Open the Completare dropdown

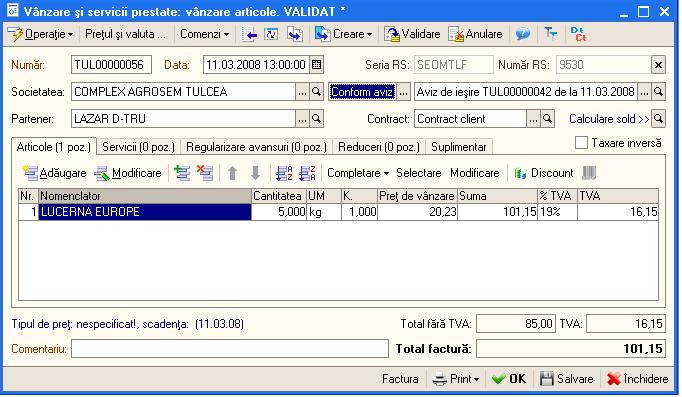358,173
